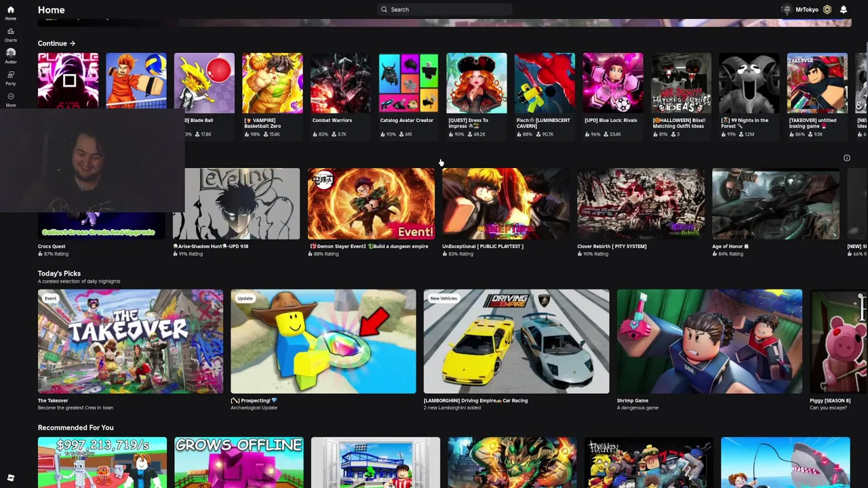This screenshot has width=868, height=488.
Task: Click the Search input field
Action: point(444,9)
